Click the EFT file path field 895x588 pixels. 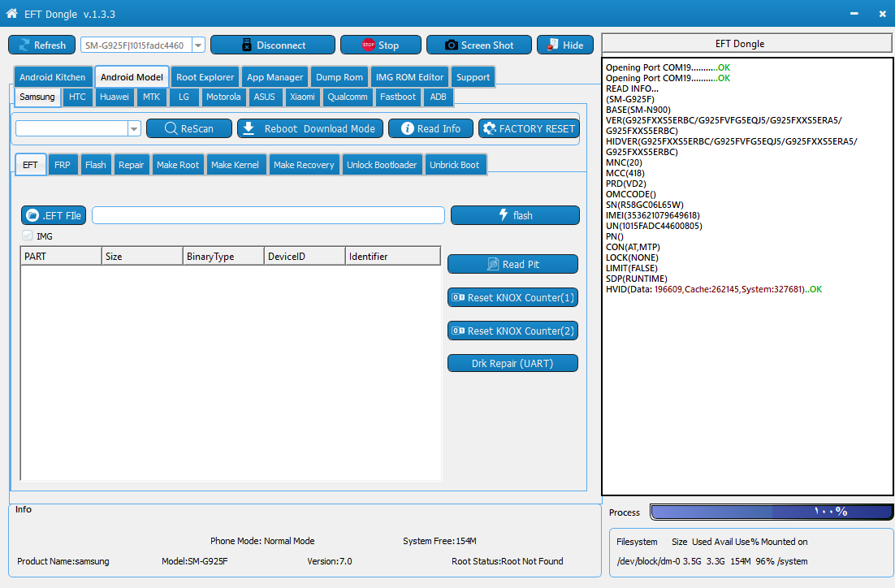268,215
